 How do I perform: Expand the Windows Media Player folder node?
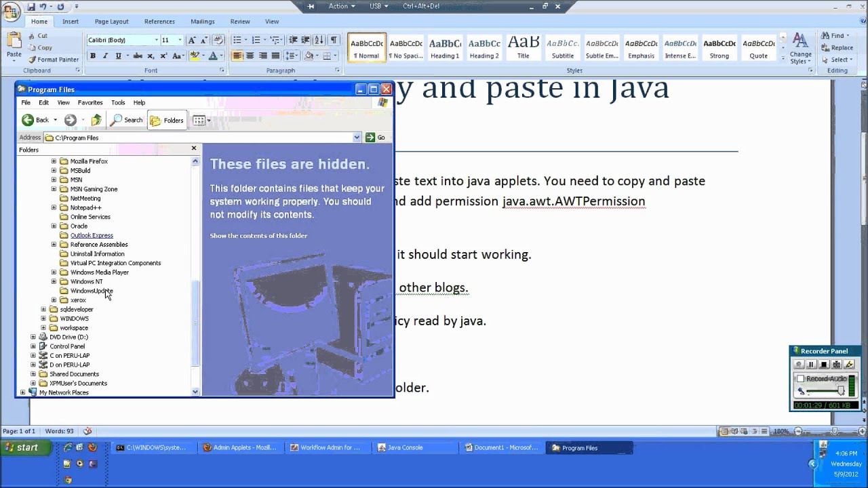(54, 272)
